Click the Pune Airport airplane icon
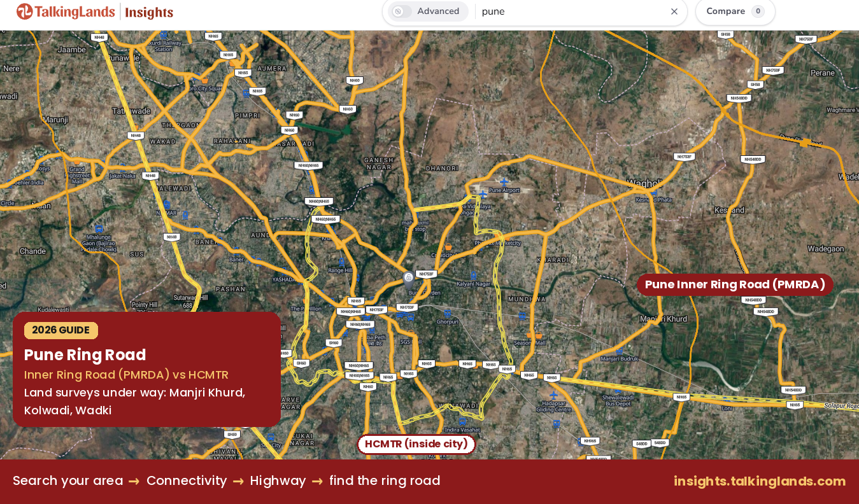The image size is (859, 504). click(x=504, y=182)
